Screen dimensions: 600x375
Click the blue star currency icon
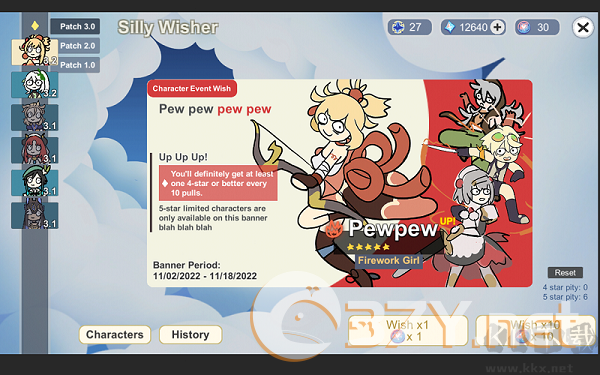398,27
